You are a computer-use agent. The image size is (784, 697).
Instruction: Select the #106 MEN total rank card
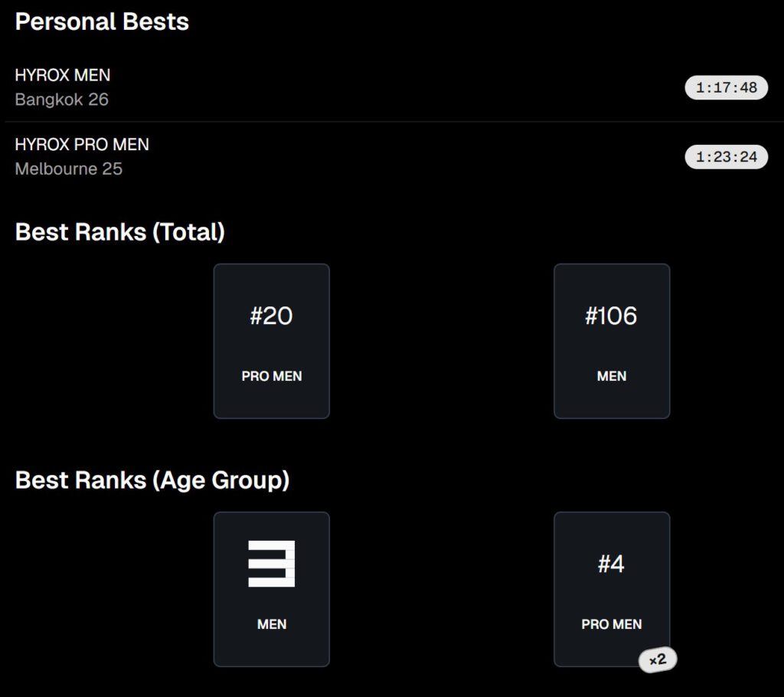coord(612,342)
